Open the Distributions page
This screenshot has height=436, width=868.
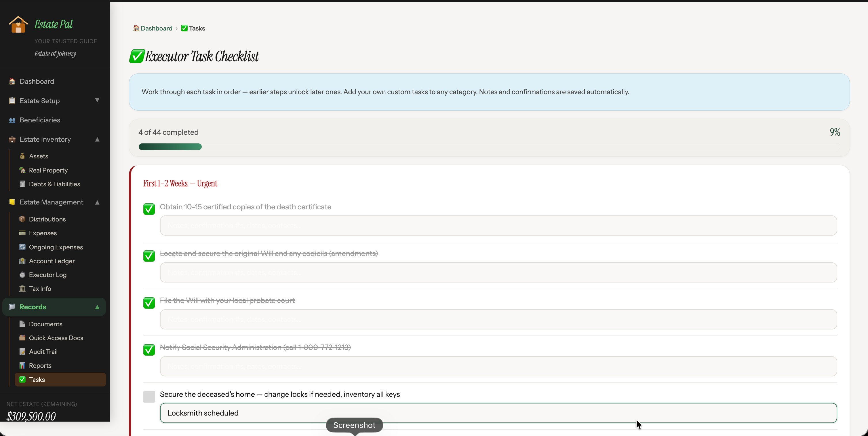[x=47, y=219]
